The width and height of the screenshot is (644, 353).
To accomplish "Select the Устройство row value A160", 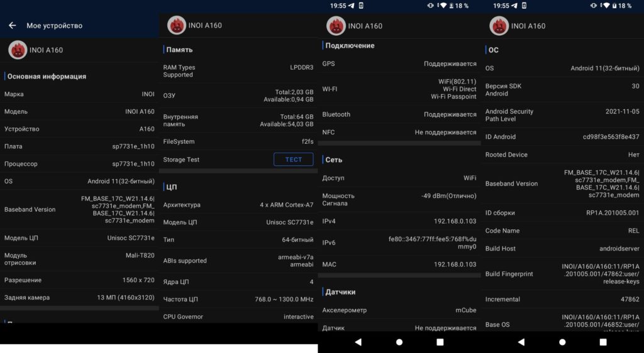I will coord(147,129).
